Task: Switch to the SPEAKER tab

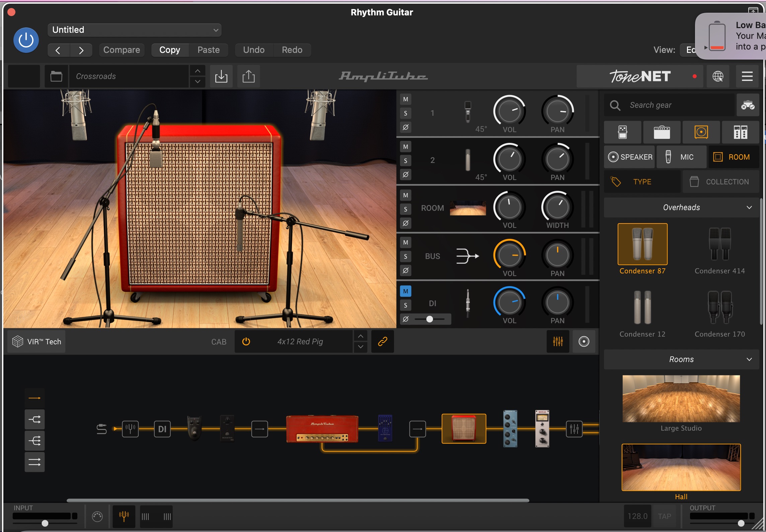Action: pyautogui.click(x=629, y=157)
